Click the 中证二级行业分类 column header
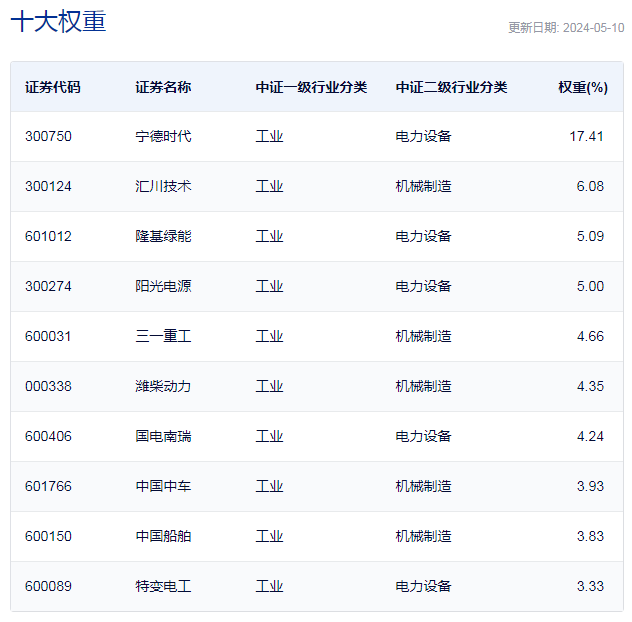This screenshot has height=622, width=632. point(451,87)
